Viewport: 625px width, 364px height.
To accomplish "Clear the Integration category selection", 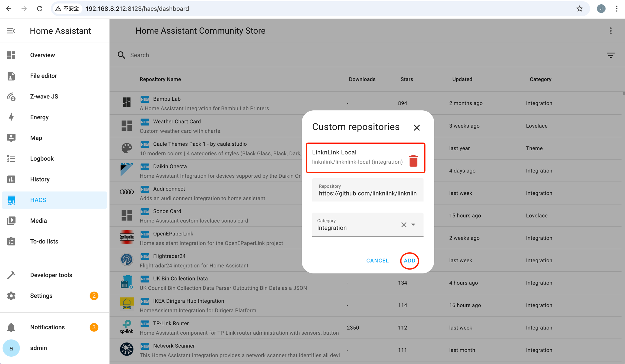I will (x=404, y=225).
